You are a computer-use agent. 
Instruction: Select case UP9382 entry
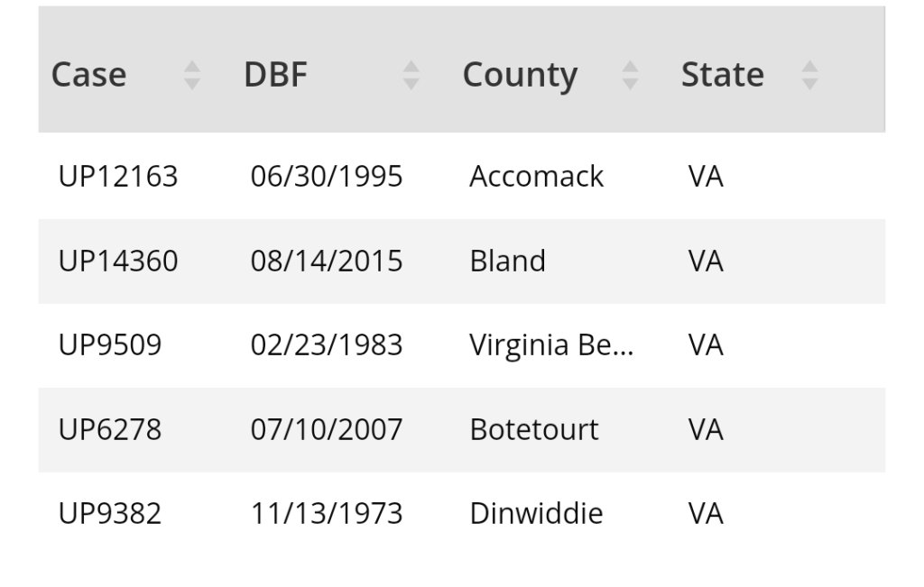110,514
